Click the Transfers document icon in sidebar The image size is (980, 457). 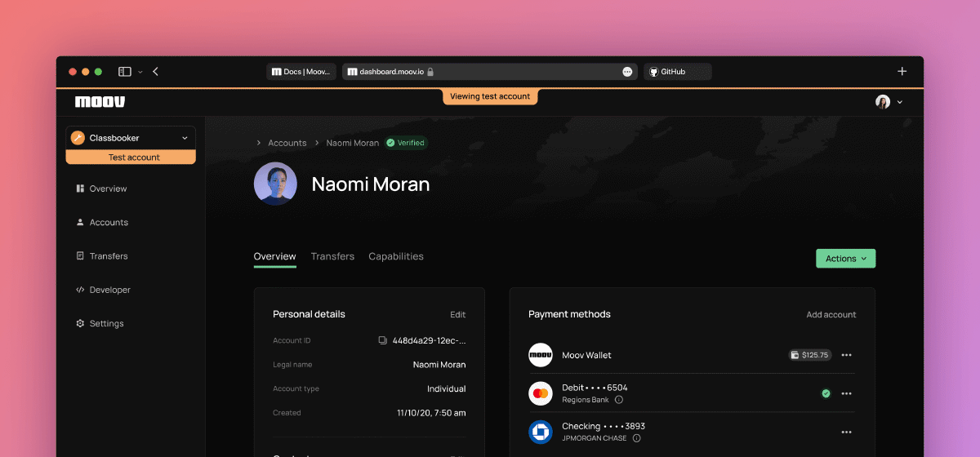tap(80, 256)
